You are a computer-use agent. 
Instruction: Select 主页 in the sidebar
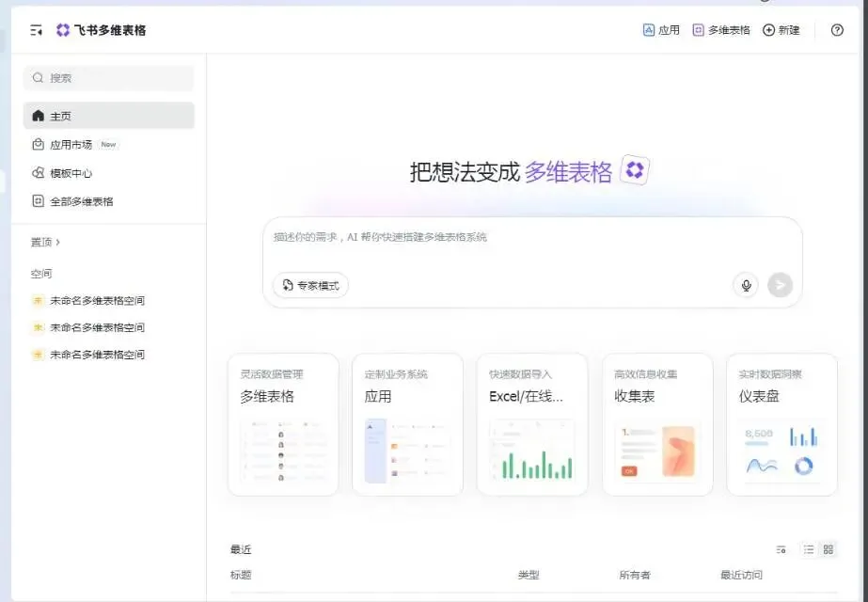pyautogui.click(x=109, y=116)
